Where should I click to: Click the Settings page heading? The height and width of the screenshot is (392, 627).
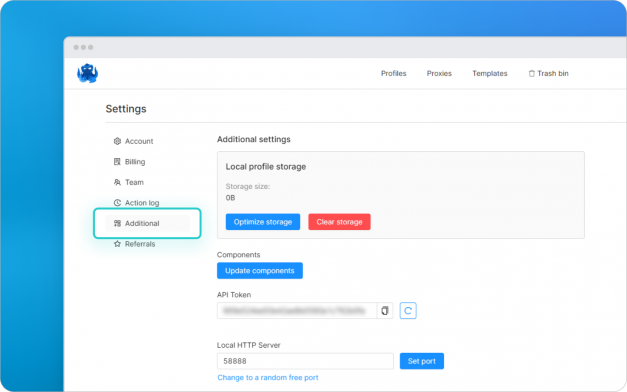(x=126, y=109)
